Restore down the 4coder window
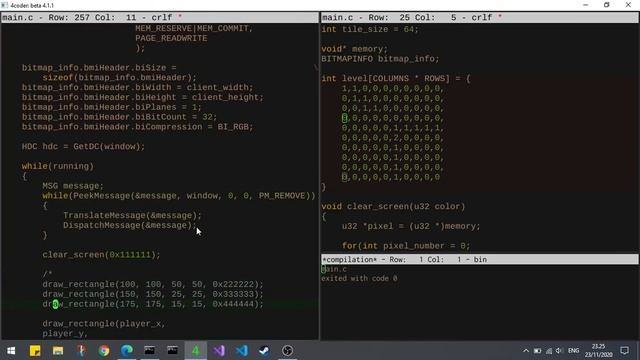Image resolution: width=640 pixels, height=360 pixels. point(607,5)
